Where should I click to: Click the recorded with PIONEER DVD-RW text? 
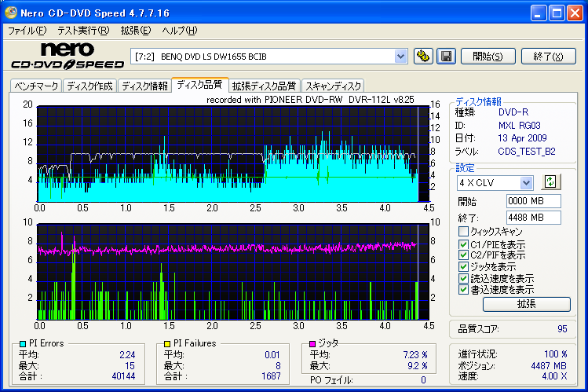pos(310,100)
